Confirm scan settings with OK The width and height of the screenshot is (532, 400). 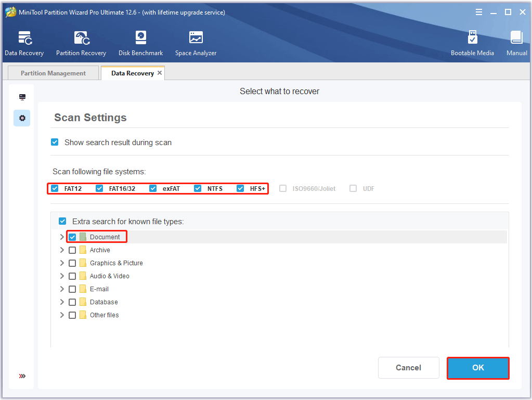(478, 368)
